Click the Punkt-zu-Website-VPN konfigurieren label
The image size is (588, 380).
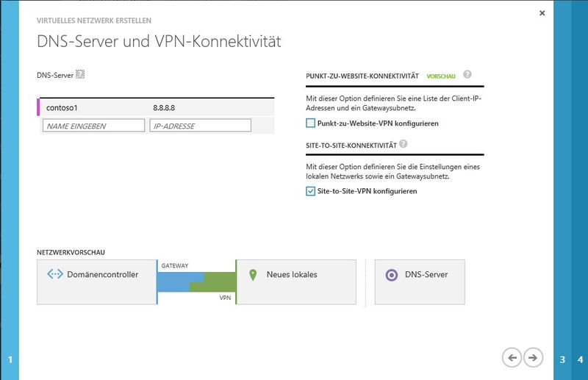(x=378, y=123)
